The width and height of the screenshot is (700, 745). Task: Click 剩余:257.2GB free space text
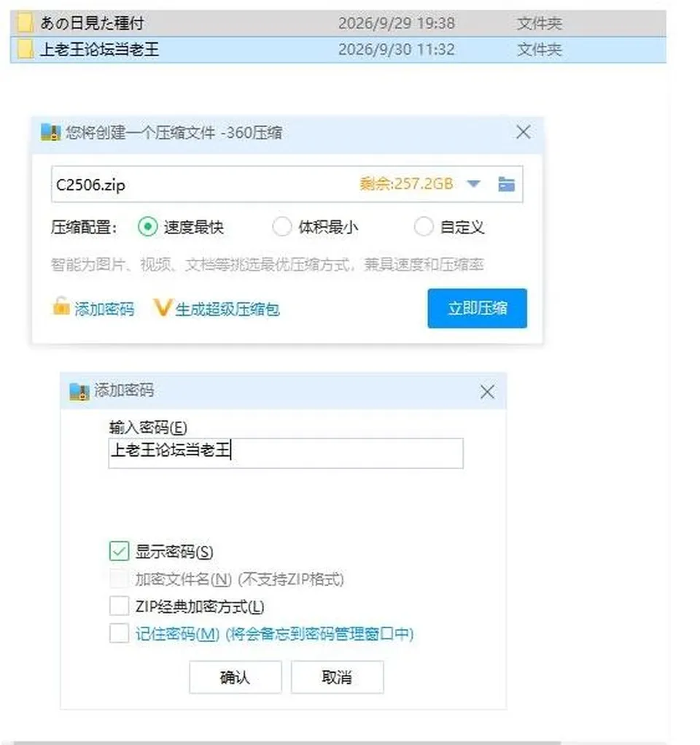(407, 184)
